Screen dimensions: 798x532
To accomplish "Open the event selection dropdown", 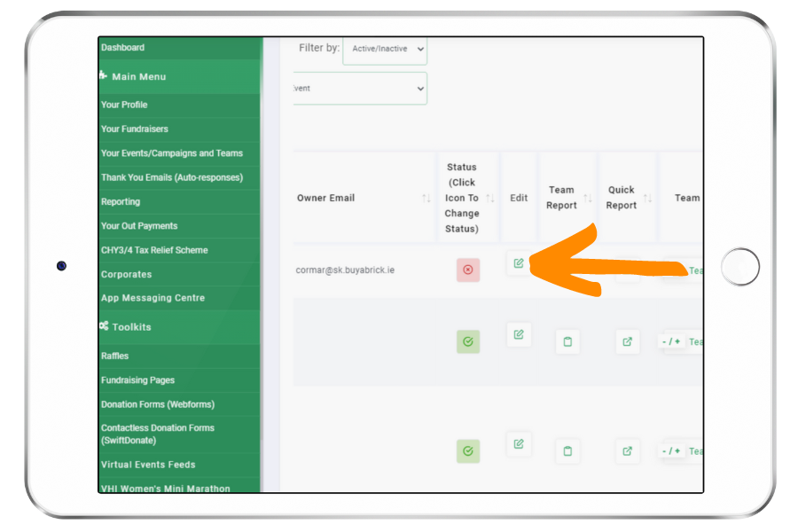I will [x=360, y=89].
